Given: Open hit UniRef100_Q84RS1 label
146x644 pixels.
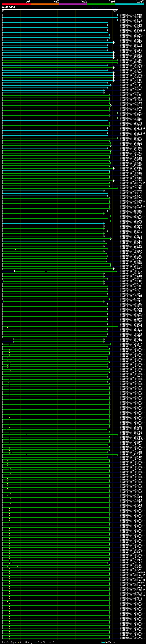Looking at the screenshot, I should 131,20.
